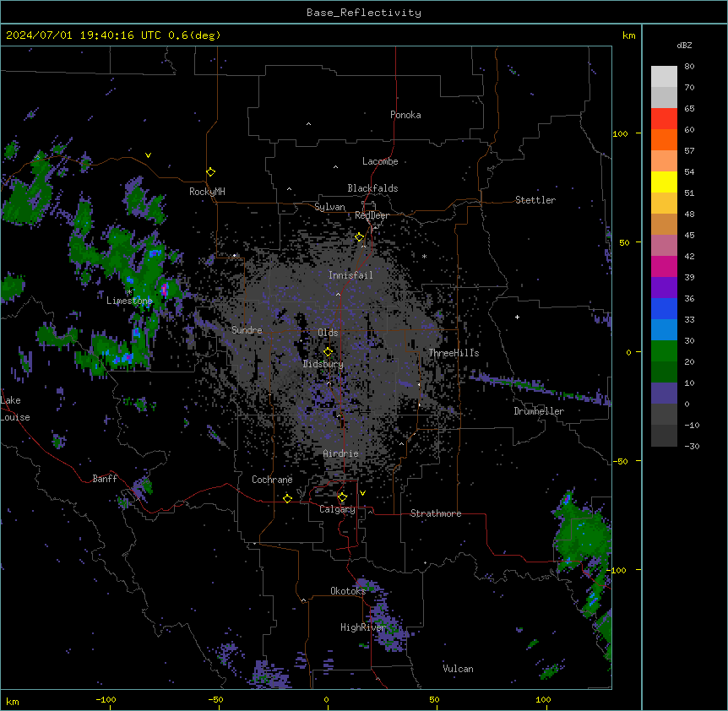Select the yellow 54 dBZ legend swatch
728x711 pixels.
click(664, 182)
